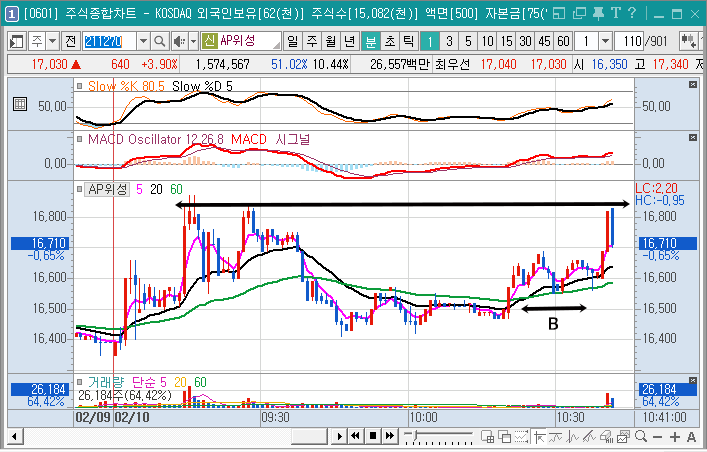Image resolution: width=707 pixels, height=452 pixels.
Task: Click the 전 button beside code field
Action: pyautogui.click(x=70, y=42)
